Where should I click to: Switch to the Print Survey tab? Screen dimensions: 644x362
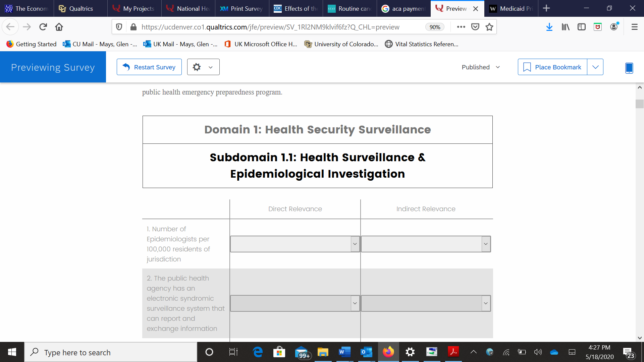pyautogui.click(x=241, y=8)
